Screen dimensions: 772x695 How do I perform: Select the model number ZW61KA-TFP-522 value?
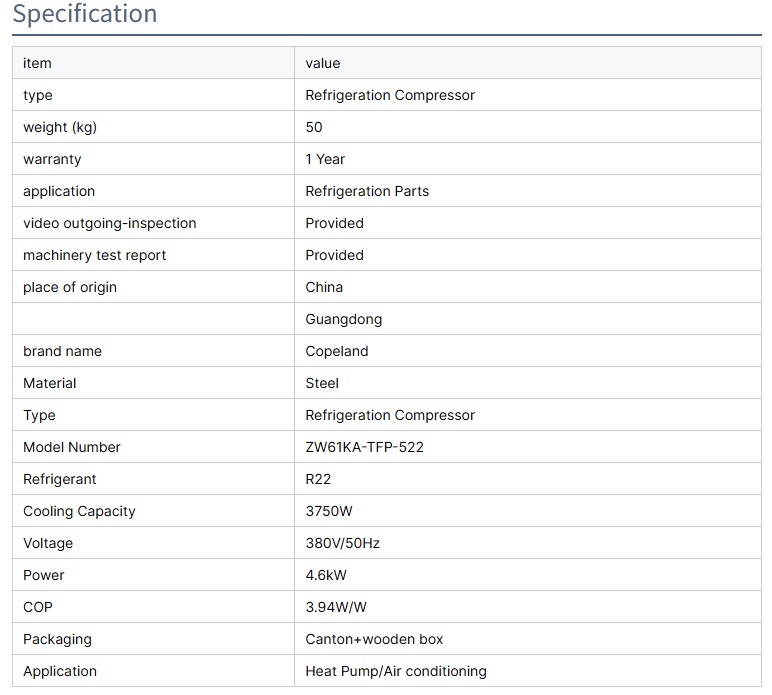(x=364, y=447)
